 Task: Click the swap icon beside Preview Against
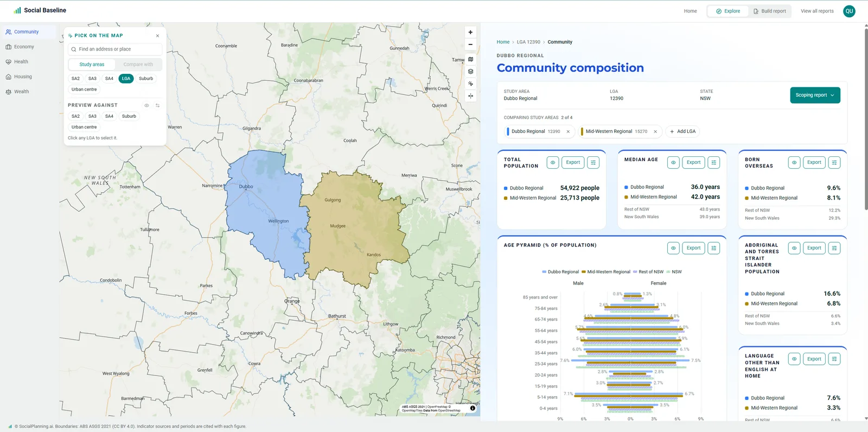157,105
